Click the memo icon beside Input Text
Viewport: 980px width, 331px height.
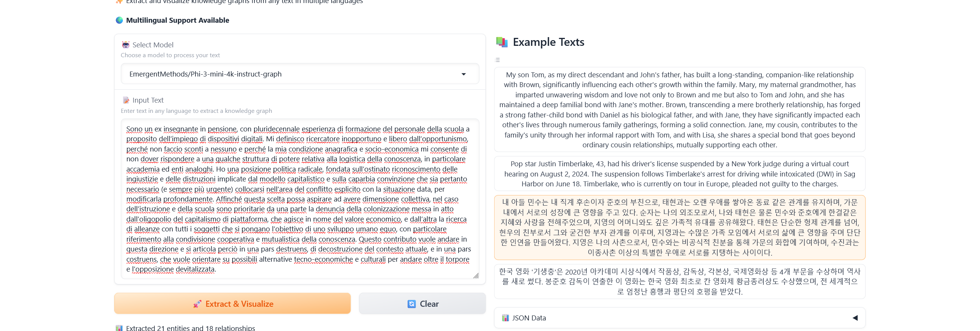click(x=126, y=100)
